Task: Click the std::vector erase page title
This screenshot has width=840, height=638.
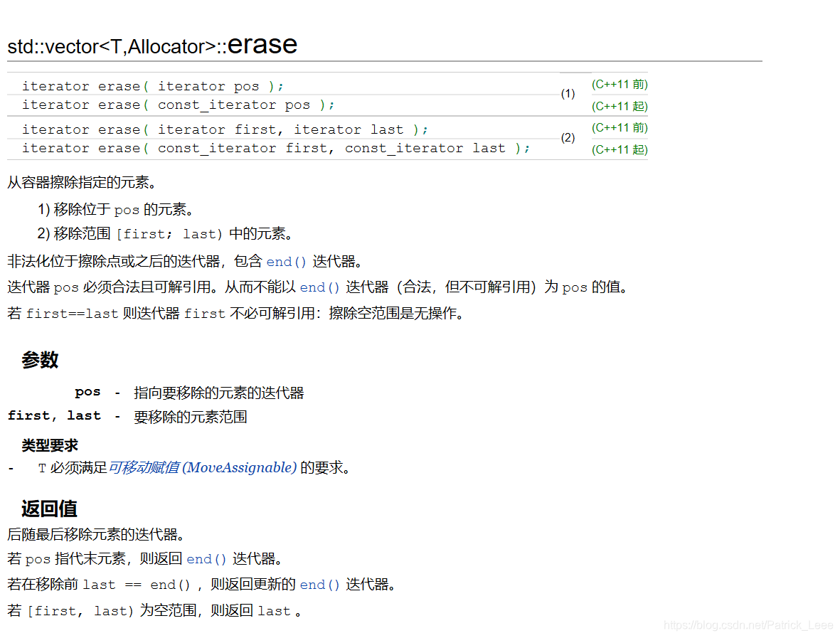Action: 151,45
